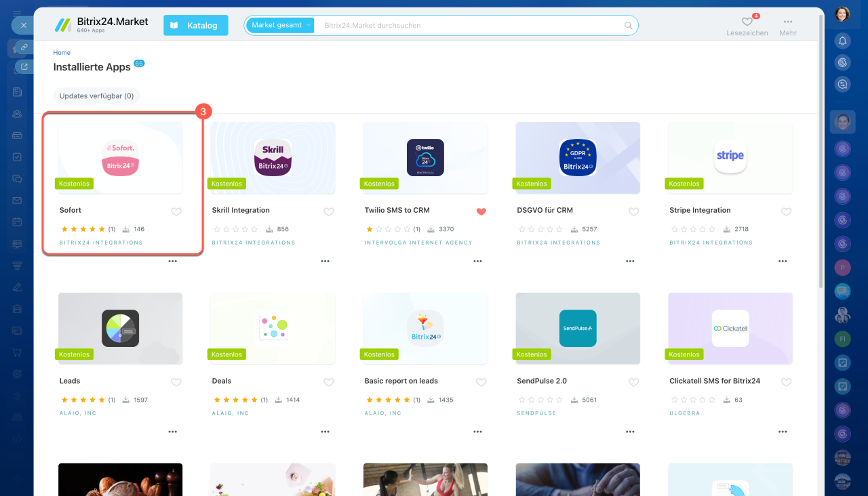The width and height of the screenshot is (868, 496).
Task: Favorite Basic report on leads with heart
Action: (481, 382)
